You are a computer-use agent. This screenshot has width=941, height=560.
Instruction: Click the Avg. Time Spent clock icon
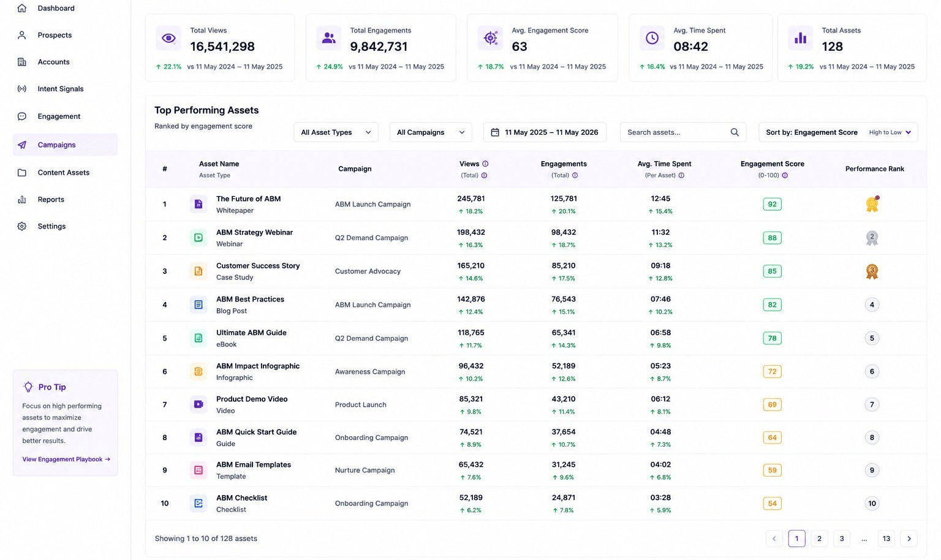652,38
